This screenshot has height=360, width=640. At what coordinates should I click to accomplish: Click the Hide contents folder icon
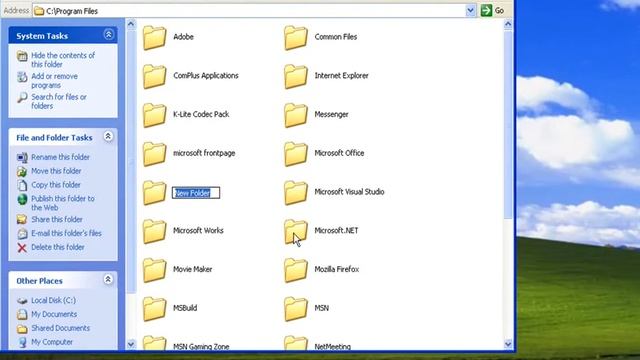[22, 56]
